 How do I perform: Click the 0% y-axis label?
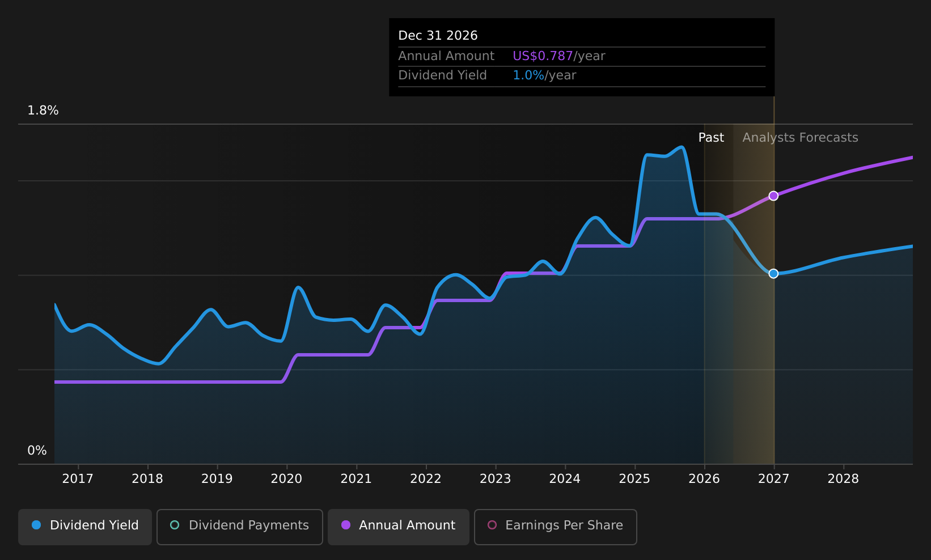pos(37,451)
